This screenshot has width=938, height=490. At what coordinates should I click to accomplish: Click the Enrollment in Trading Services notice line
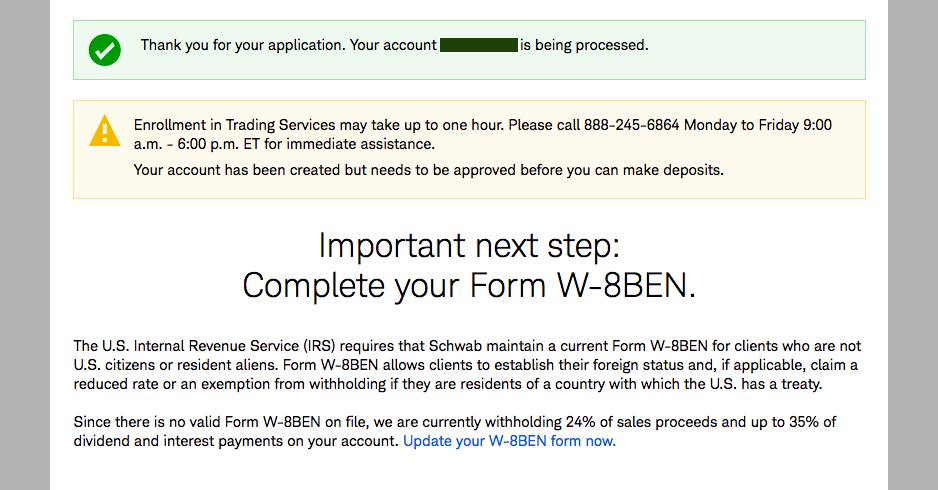coord(482,125)
